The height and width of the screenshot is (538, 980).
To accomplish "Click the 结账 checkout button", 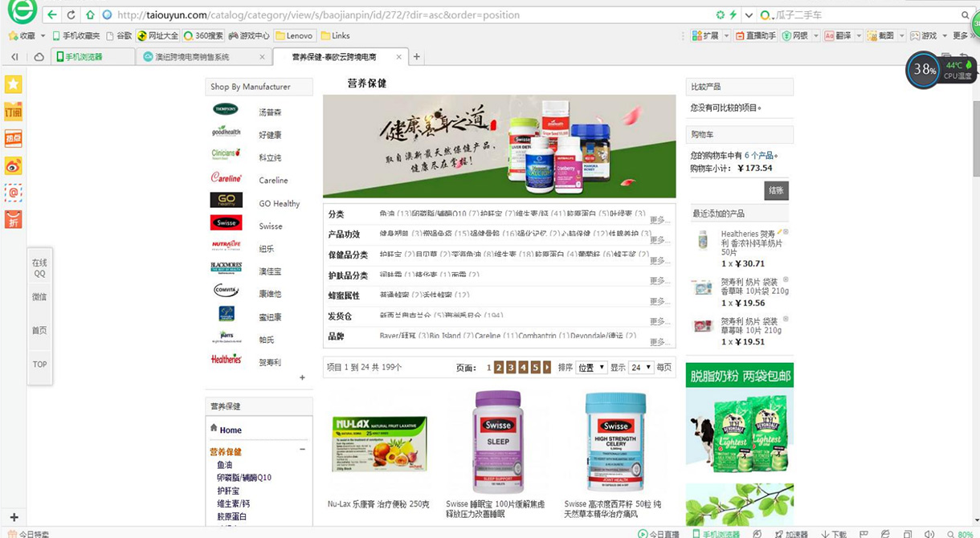I will click(x=776, y=190).
